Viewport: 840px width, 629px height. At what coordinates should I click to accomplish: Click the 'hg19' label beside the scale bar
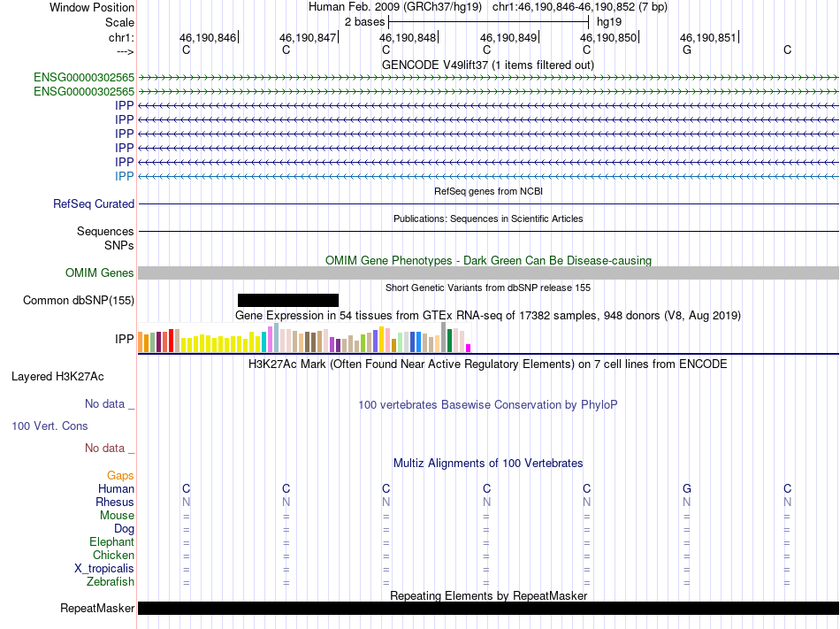pos(609,22)
